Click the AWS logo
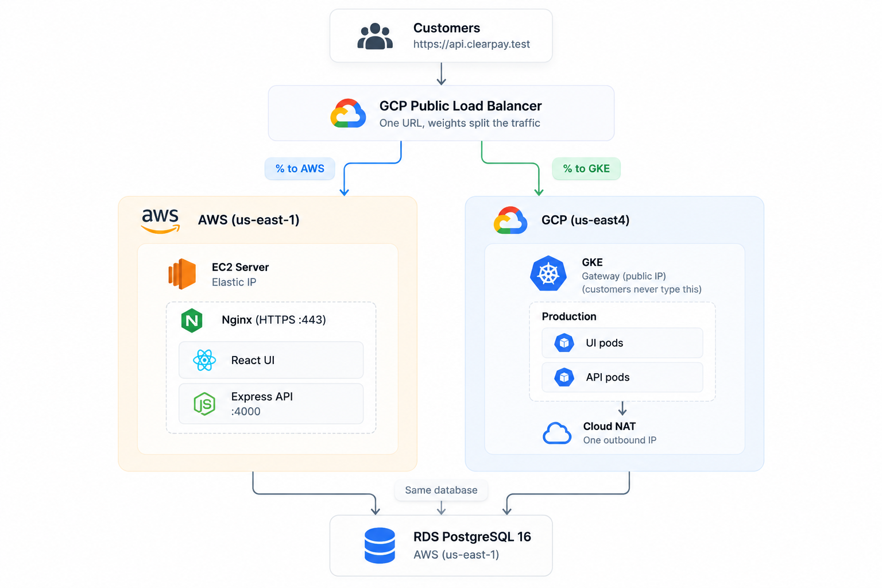The image size is (882, 588). [x=160, y=221]
